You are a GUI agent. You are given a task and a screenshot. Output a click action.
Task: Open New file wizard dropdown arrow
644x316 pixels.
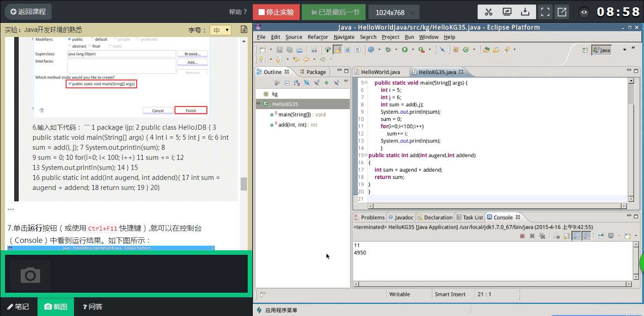click(x=271, y=50)
